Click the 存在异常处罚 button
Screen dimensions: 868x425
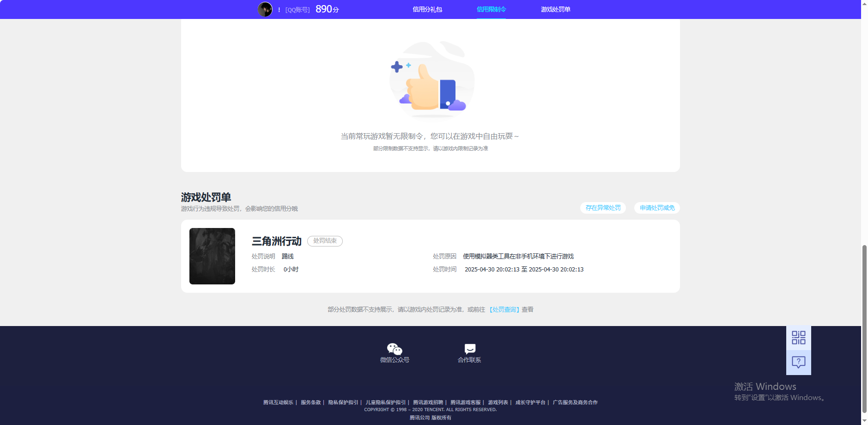(603, 208)
